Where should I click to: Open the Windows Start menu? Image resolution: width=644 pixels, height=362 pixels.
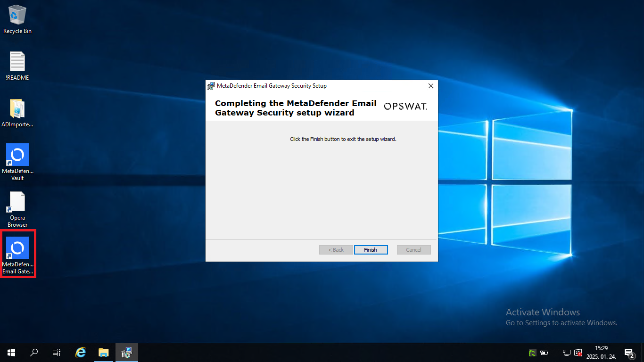[11, 352]
